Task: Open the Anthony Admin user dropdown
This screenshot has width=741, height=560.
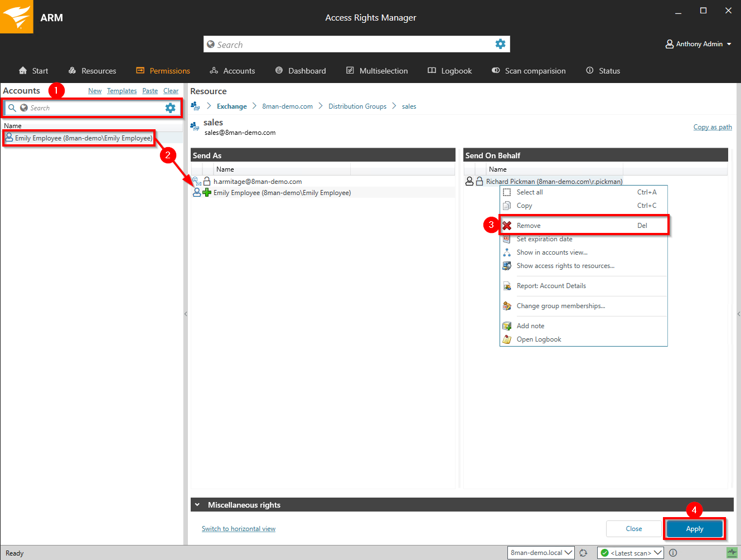Action: pos(698,44)
